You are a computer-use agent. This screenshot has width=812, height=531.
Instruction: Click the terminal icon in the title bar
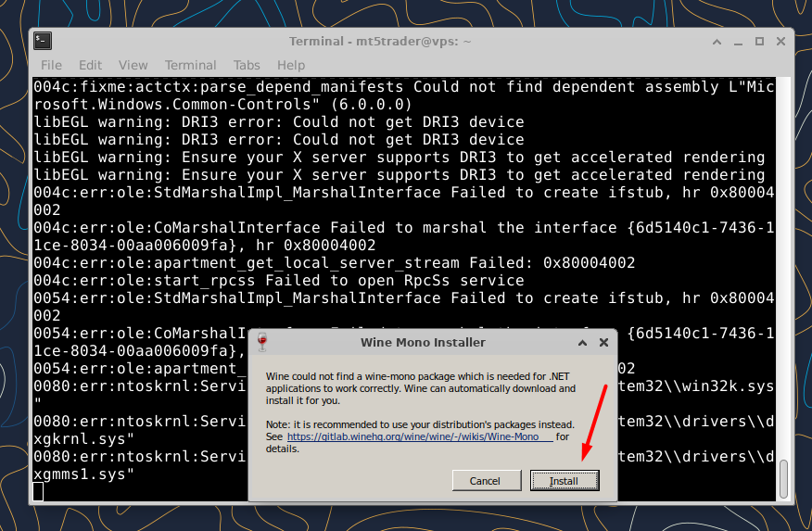[43, 41]
